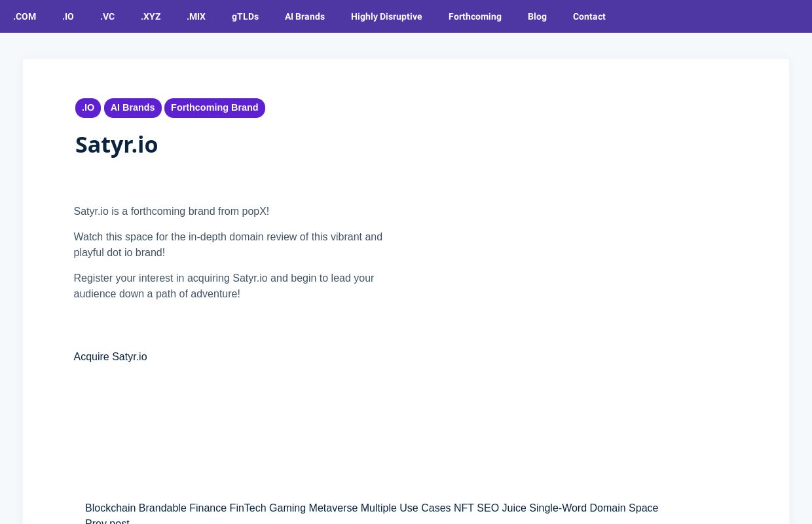Select the Gaming tag link
The width and height of the screenshot is (812, 524).
pyautogui.click(x=287, y=508)
